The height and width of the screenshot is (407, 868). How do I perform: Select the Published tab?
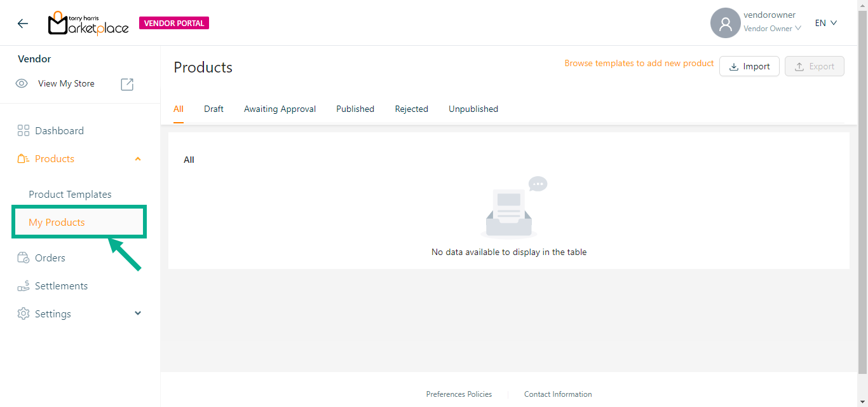(355, 109)
